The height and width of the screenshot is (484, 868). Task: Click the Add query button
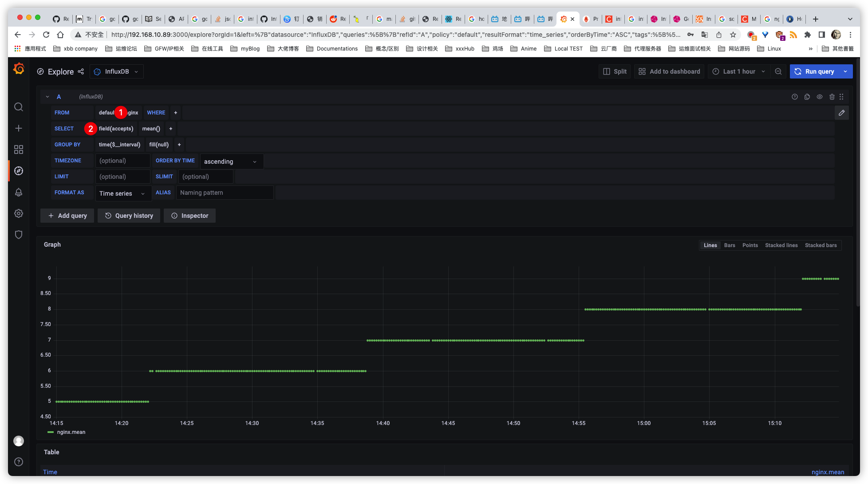coord(67,216)
